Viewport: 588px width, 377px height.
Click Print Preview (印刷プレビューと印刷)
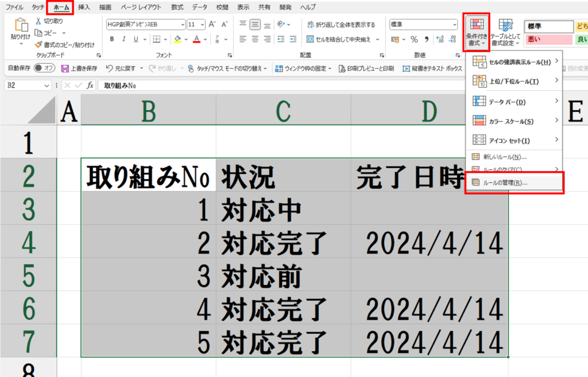coord(366,68)
